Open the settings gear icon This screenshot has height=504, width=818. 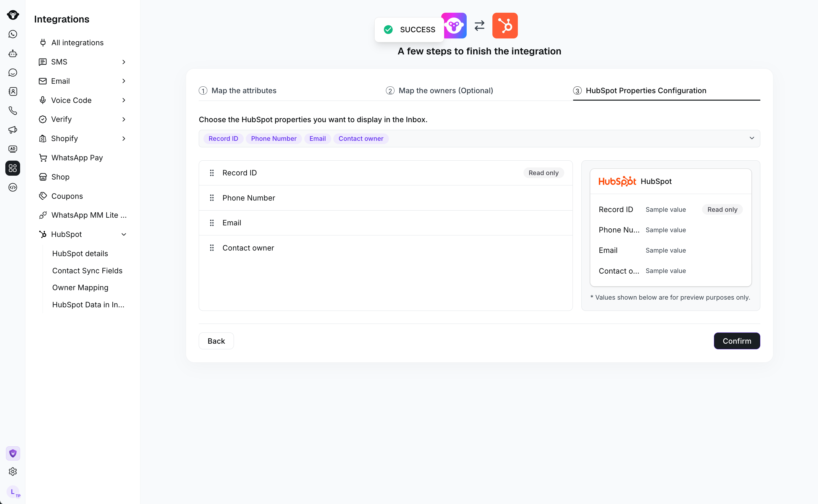click(x=13, y=472)
